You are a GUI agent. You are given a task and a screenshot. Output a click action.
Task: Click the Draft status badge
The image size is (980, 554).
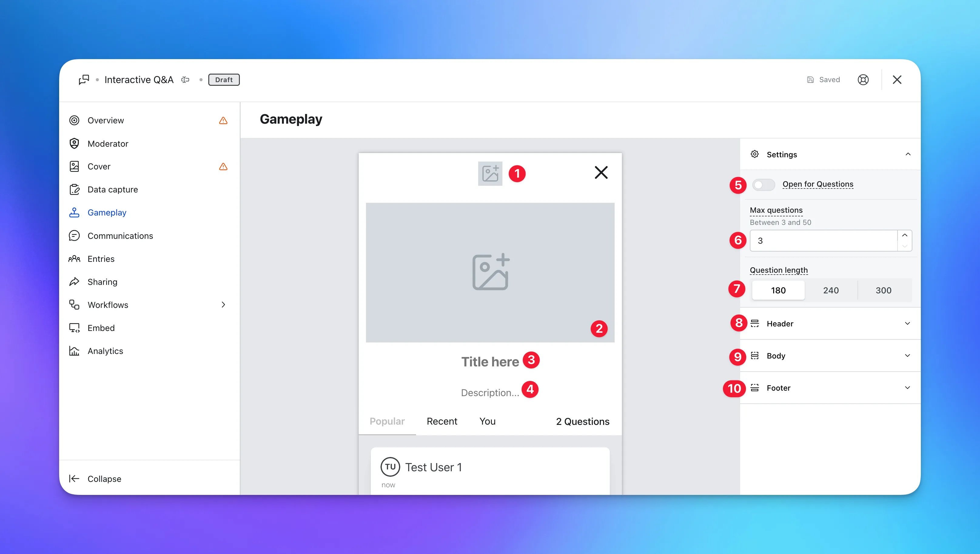pyautogui.click(x=224, y=80)
